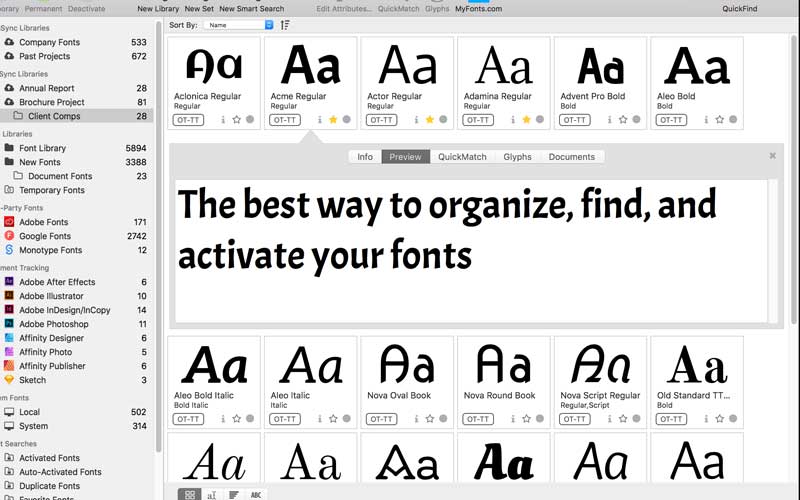The width and height of the screenshot is (800, 500).
Task: Click the Adobe InDesign/InCopy icon
Action: 9,310
